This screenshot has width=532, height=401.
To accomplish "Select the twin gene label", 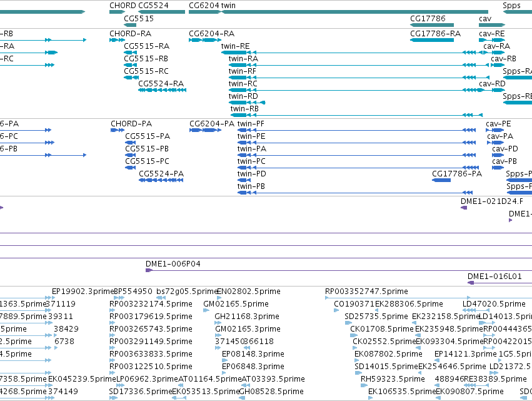I will [228, 6].
